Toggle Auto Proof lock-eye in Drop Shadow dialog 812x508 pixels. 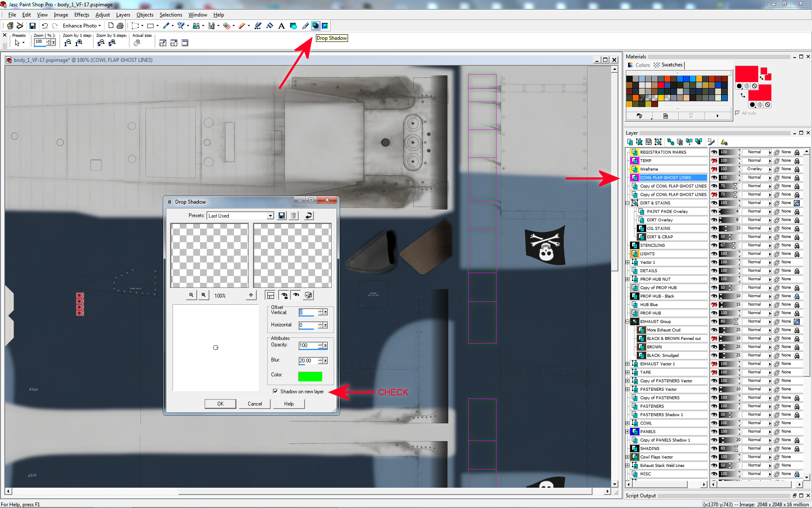click(284, 295)
